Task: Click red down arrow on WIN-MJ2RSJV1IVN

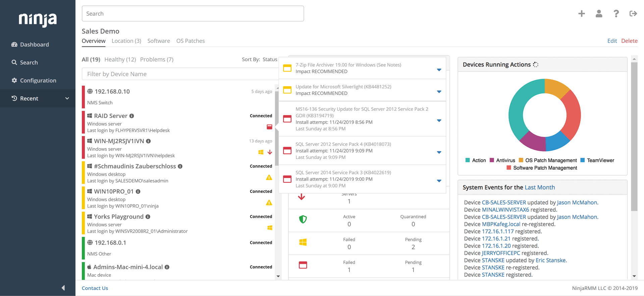Action: (270, 152)
